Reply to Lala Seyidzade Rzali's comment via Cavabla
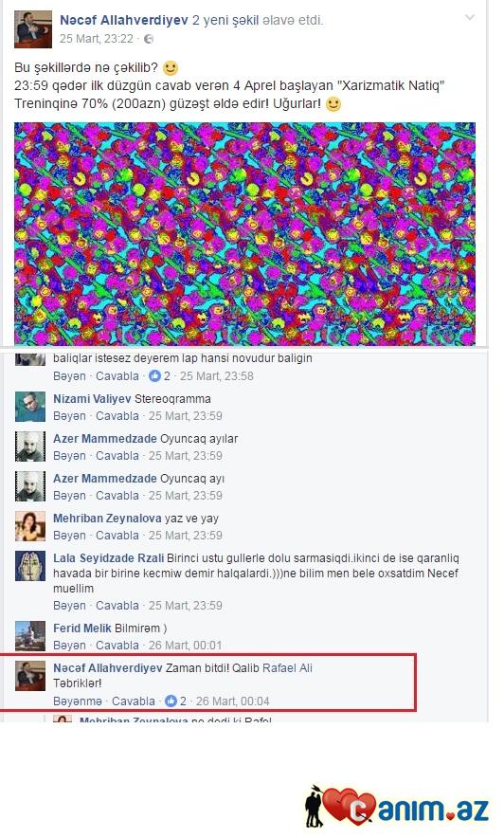Image resolution: width=504 pixels, height=838 pixels. point(117,606)
